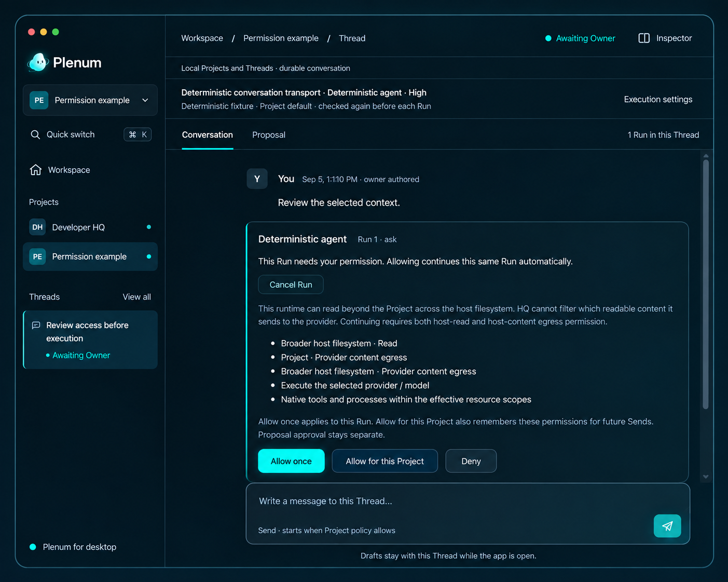Click the Deterministic conversation transport heading
The width and height of the screenshot is (728, 582).
pyautogui.click(x=304, y=92)
